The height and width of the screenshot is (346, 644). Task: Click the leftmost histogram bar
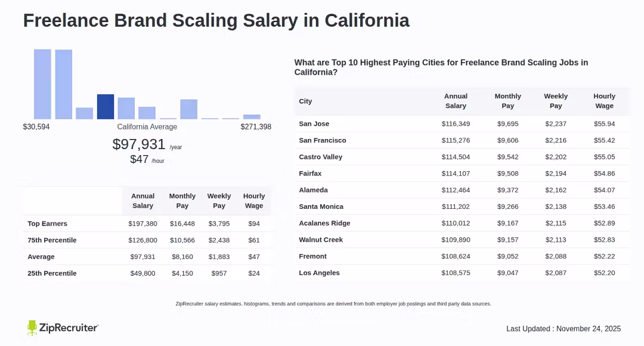[x=42, y=84]
